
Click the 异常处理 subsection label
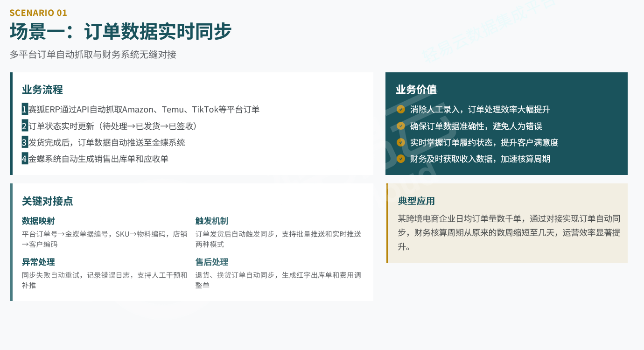coord(38,262)
